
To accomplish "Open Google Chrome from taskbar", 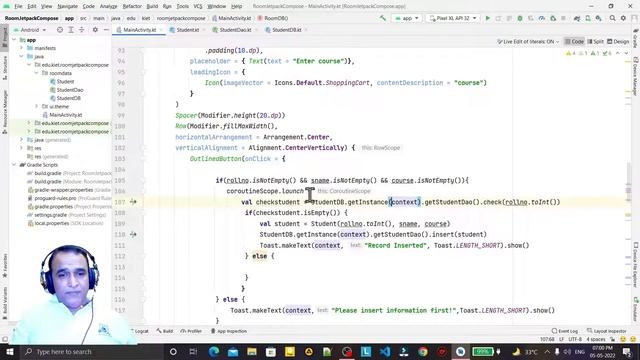I will click(423, 351).
